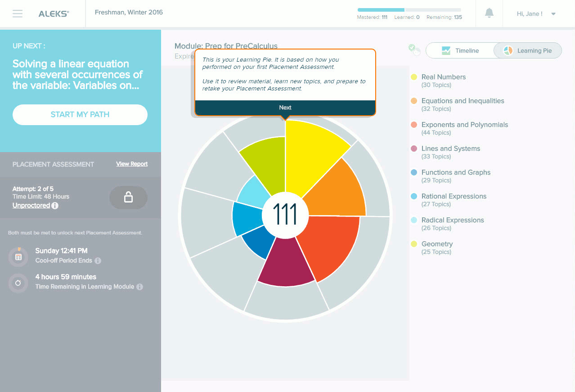Click the Start My Path button
This screenshot has width=575, height=392.
click(x=80, y=114)
